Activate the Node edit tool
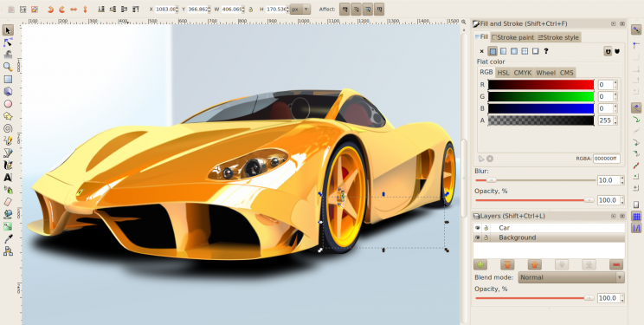Screen dimensions: 644x325 tap(8, 42)
